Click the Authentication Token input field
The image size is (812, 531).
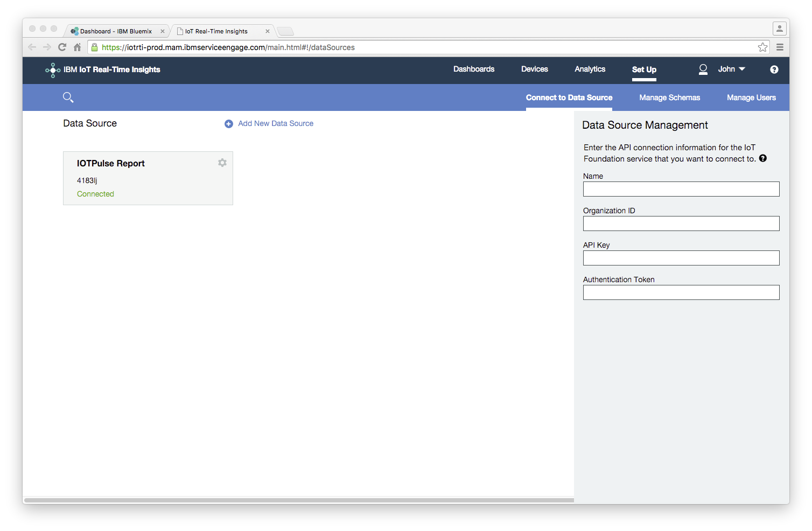pyautogui.click(x=681, y=292)
